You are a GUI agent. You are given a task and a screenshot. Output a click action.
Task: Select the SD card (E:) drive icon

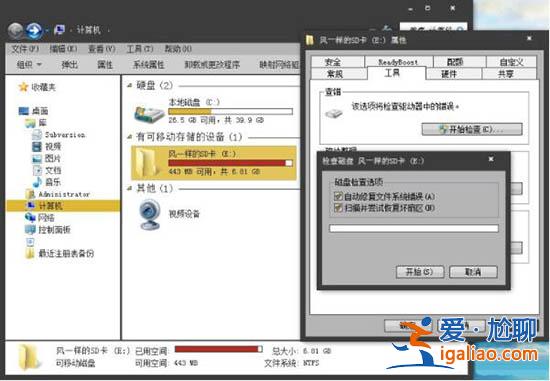coord(146,162)
